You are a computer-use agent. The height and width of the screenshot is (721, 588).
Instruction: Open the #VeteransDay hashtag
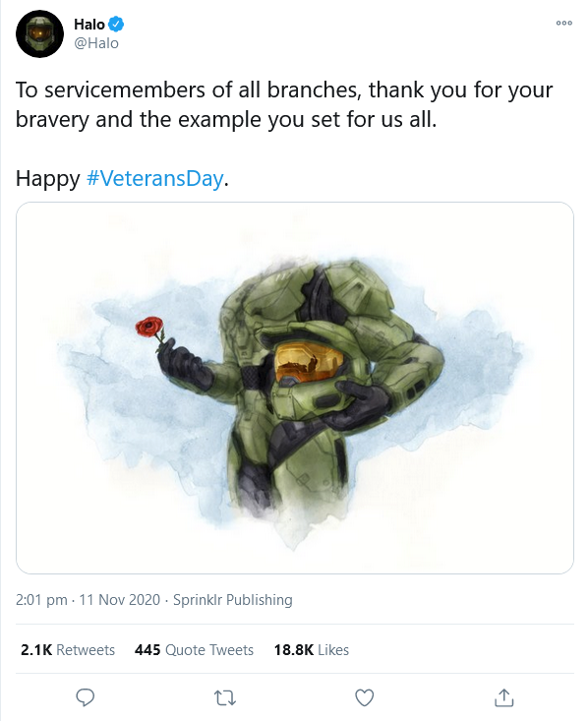point(155,178)
